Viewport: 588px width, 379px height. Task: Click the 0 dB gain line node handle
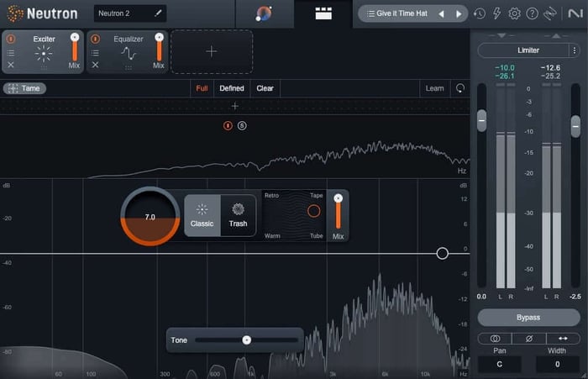click(x=442, y=254)
